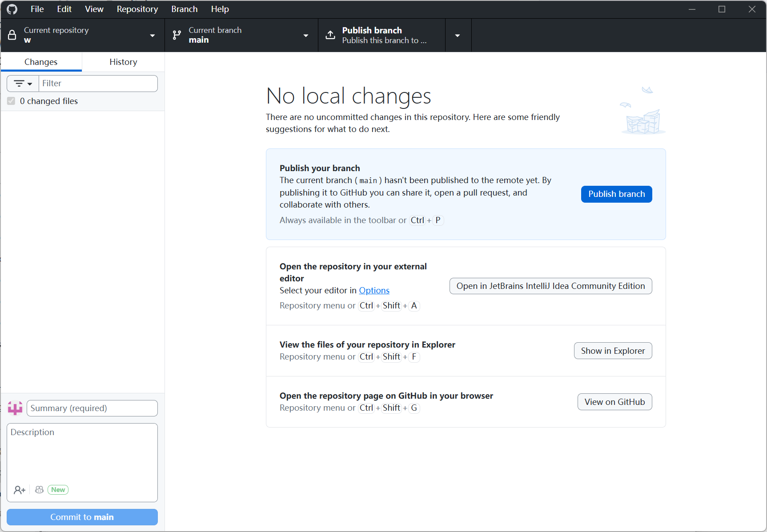Open the Edit menu
The width and height of the screenshot is (767, 532).
pyautogui.click(x=64, y=9)
